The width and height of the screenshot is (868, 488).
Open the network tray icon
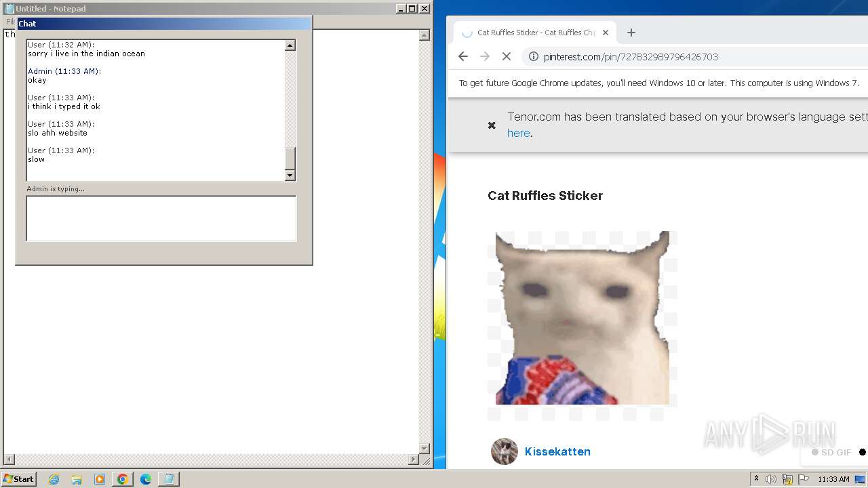pyautogui.click(x=787, y=479)
